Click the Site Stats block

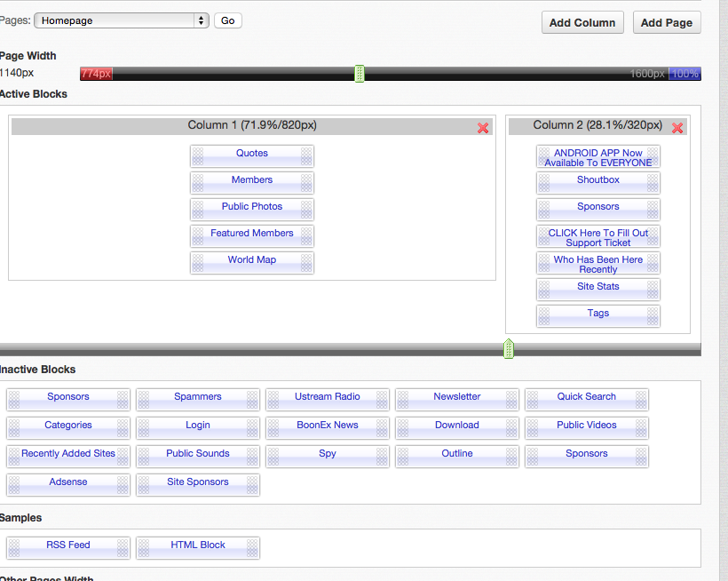[598, 287]
